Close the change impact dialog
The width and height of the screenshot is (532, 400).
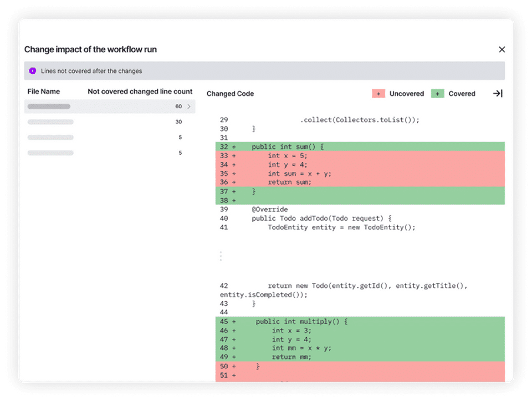pos(502,49)
